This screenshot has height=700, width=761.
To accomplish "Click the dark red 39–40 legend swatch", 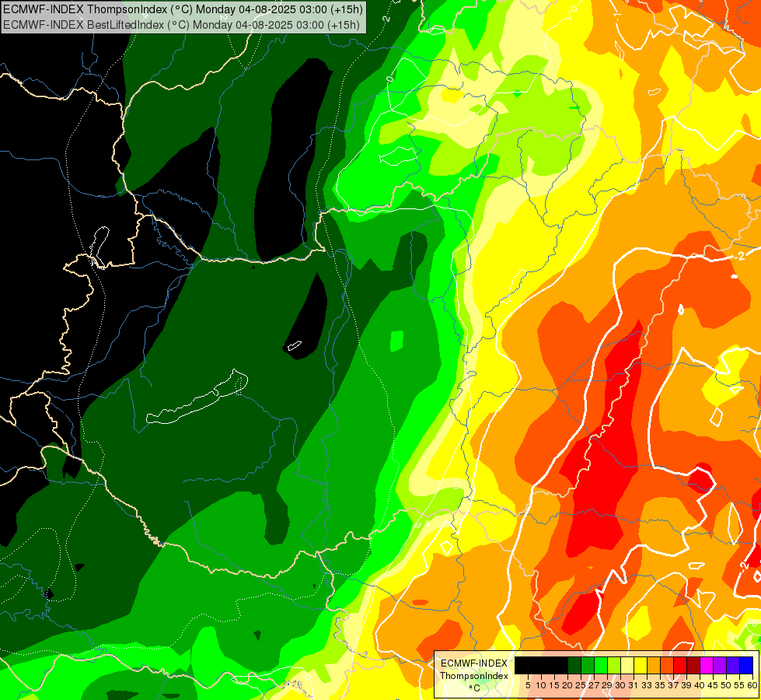I will pos(693,665).
